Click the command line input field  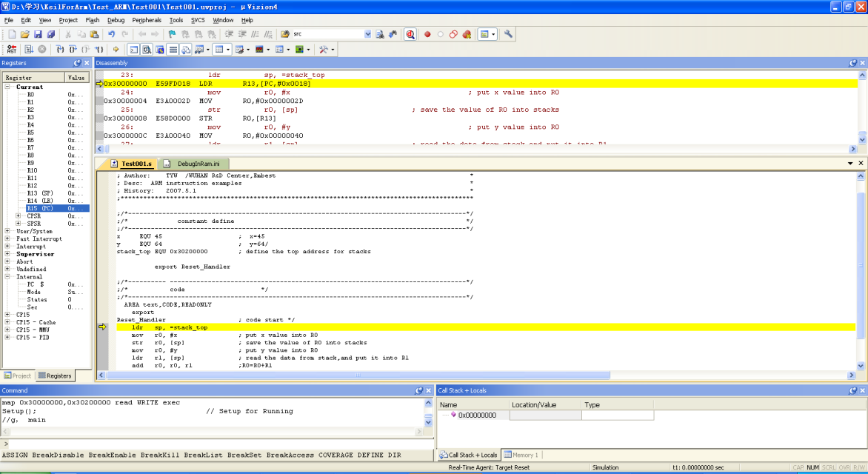215,444
